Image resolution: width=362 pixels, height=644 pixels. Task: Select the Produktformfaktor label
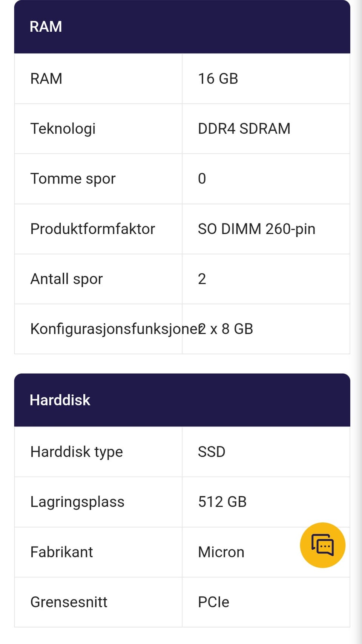tap(92, 229)
